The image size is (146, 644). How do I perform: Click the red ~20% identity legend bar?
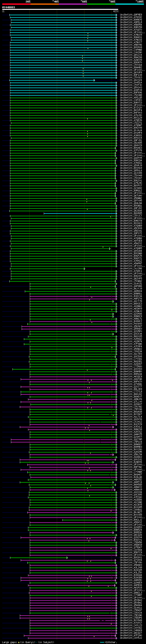pyautogui.click(x=16, y=4)
